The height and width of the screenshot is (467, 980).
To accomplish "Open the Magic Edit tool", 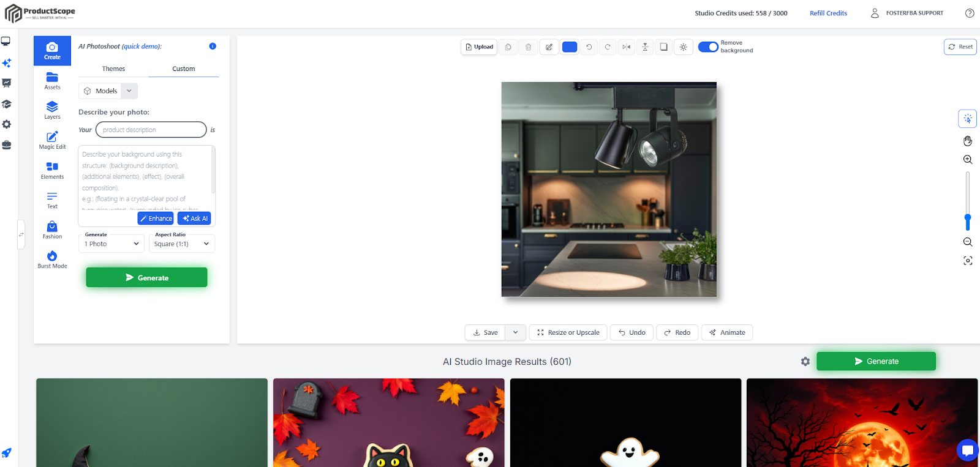I will (52, 140).
